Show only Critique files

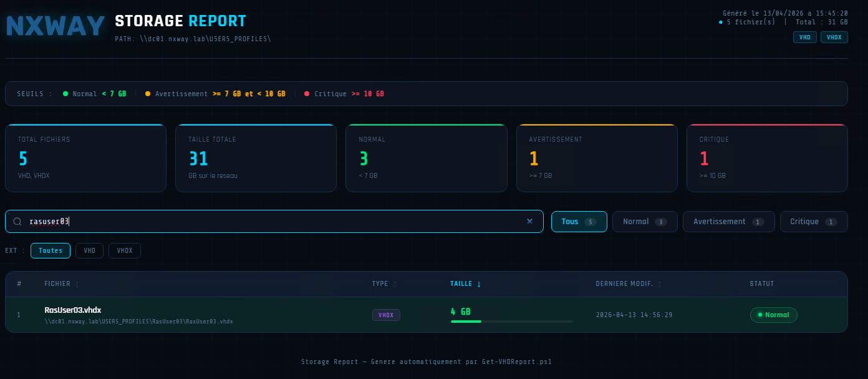[813, 222]
